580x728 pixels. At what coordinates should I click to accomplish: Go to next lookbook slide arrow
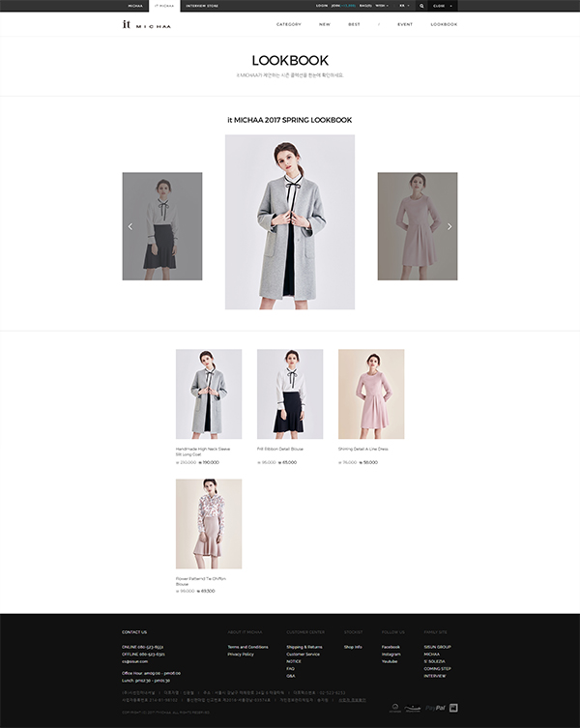point(449,226)
